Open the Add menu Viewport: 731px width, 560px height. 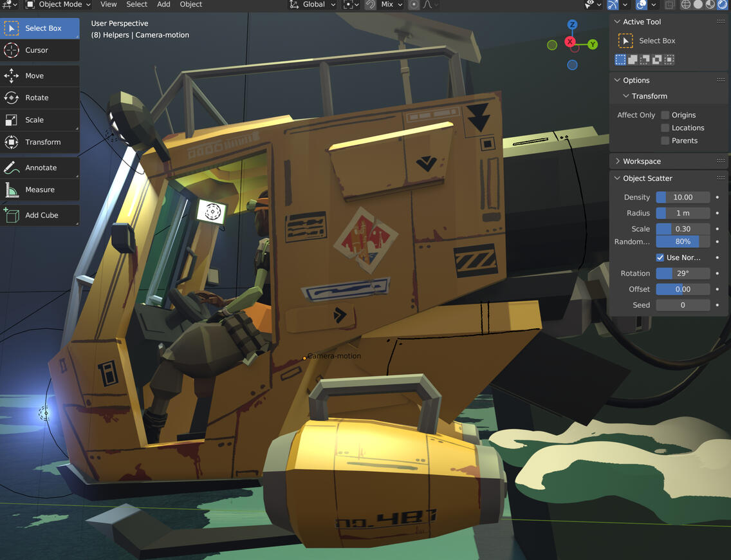pos(163,5)
